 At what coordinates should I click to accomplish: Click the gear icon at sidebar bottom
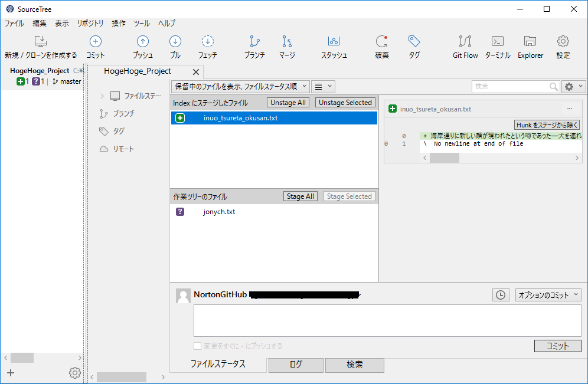74,373
